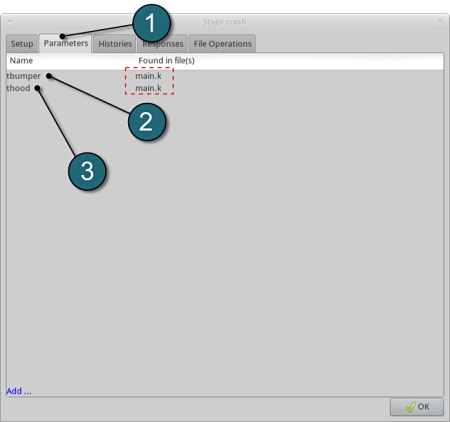Go to the Responses tab
The width and height of the screenshot is (450, 422).
pyautogui.click(x=163, y=44)
